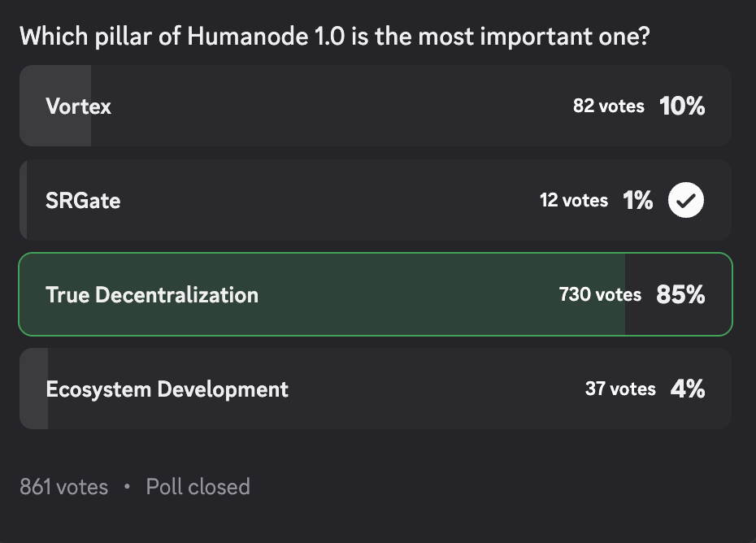Click the poll question about Humanode 1.0

[335, 37]
